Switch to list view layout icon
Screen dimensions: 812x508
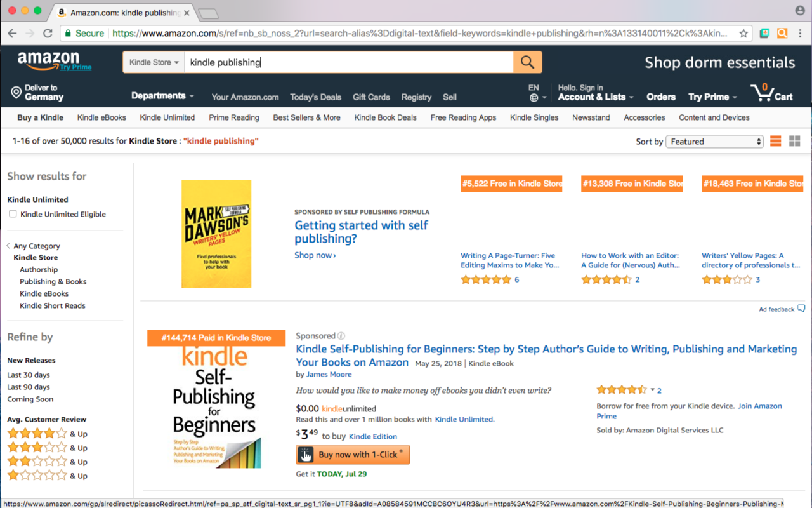point(775,141)
